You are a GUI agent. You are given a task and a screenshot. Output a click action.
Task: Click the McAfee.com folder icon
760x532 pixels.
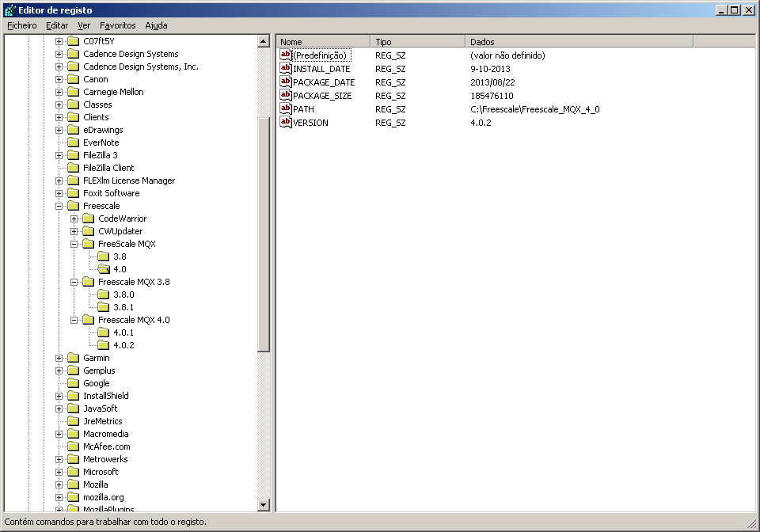tap(73, 446)
